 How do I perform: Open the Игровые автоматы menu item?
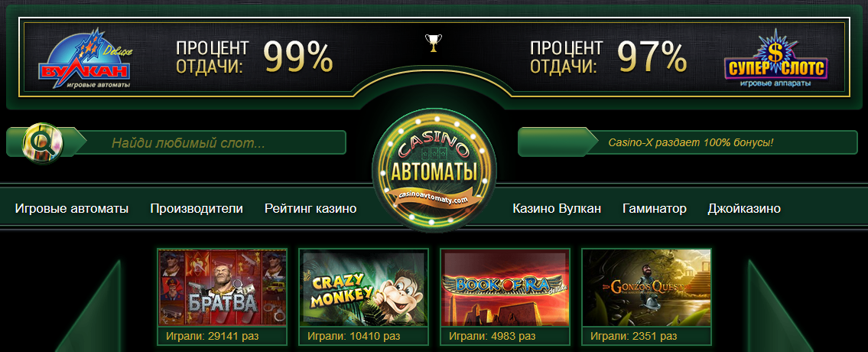point(72,209)
